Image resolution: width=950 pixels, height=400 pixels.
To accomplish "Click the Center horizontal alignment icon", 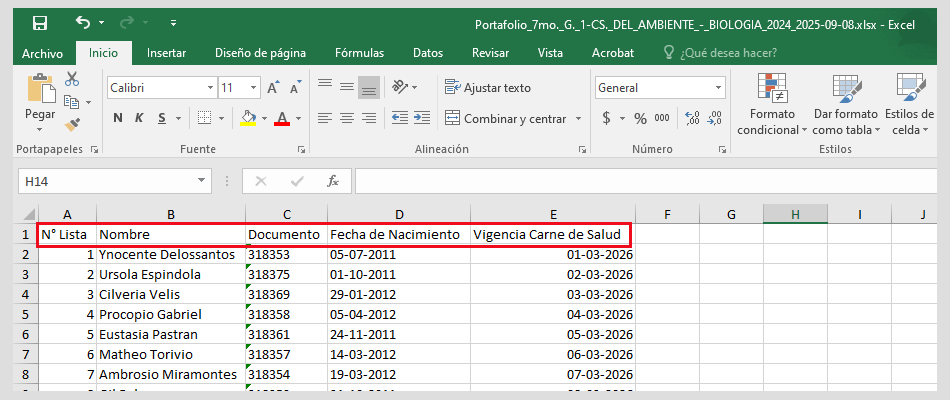I will 346,118.
